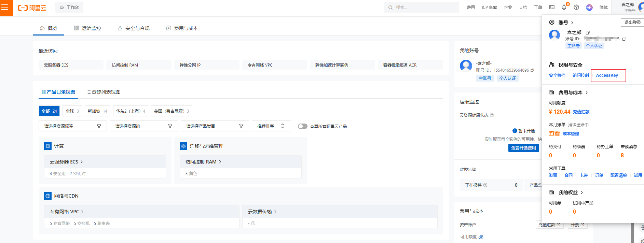This screenshot has width=644, height=243.
Task: Click 充值汇款 link beside ¥ 120.44
Action: (581, 112)
